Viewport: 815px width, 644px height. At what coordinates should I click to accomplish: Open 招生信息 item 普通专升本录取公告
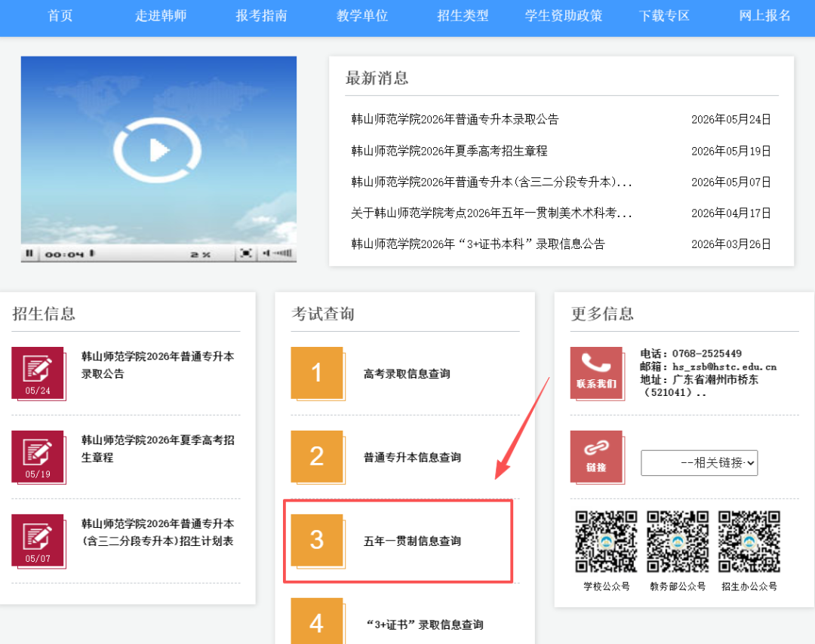(x=158, y=364)
